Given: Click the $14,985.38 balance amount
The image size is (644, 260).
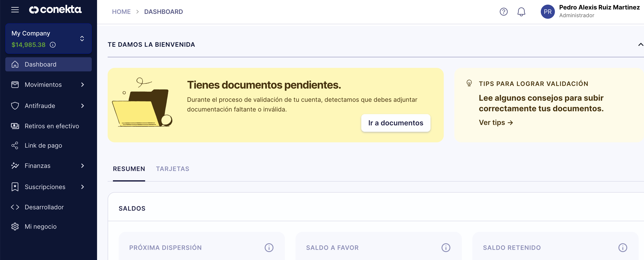Looking at the screenshot, I should click(28, 45).
